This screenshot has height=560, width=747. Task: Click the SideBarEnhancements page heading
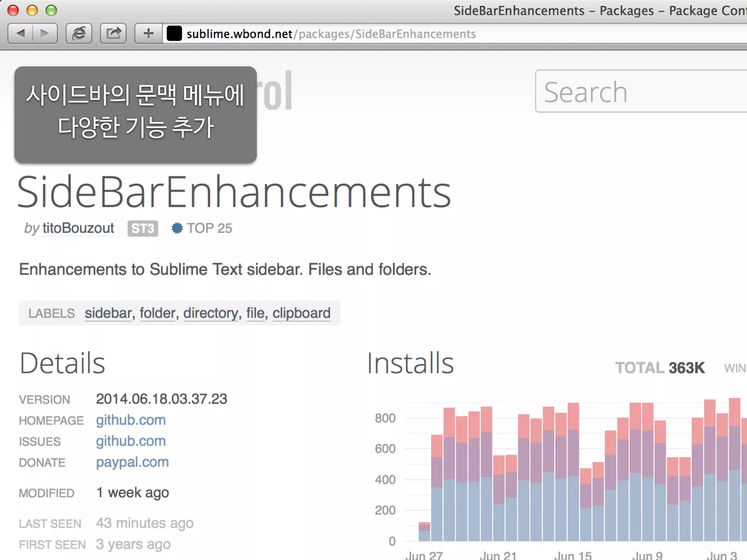(234, 192)
